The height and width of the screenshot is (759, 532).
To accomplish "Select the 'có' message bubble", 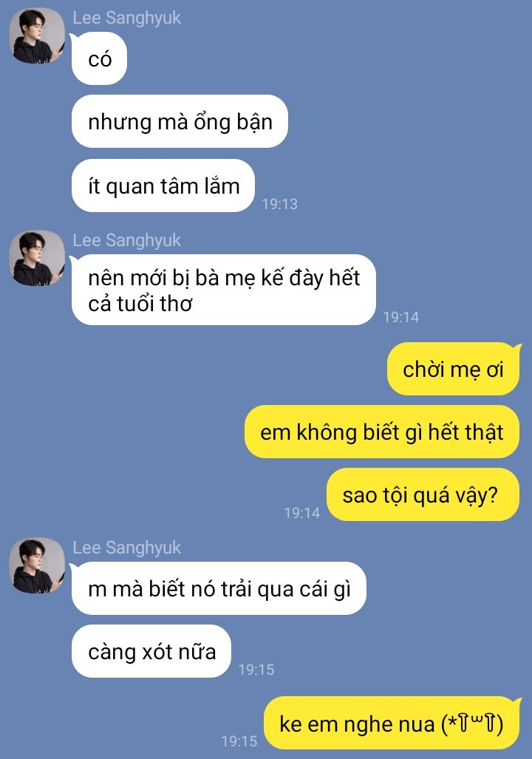I will click(x=99, y=58).
